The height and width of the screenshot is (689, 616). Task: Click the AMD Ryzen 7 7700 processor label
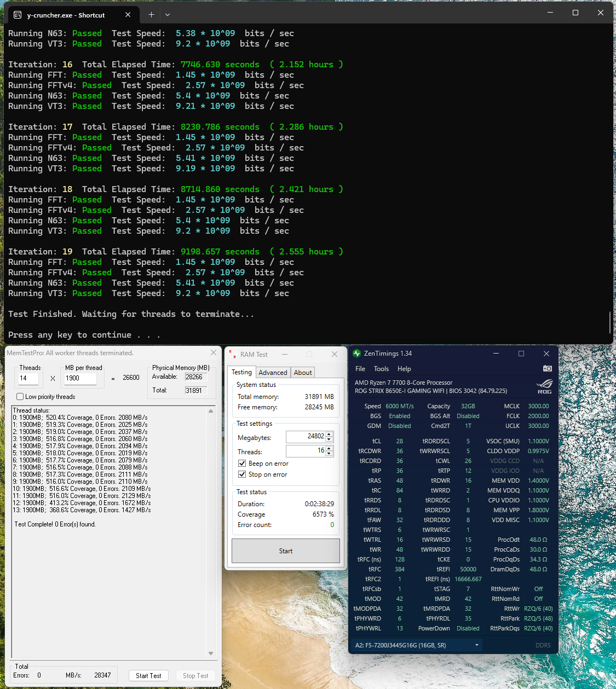(x=404, y=383)
